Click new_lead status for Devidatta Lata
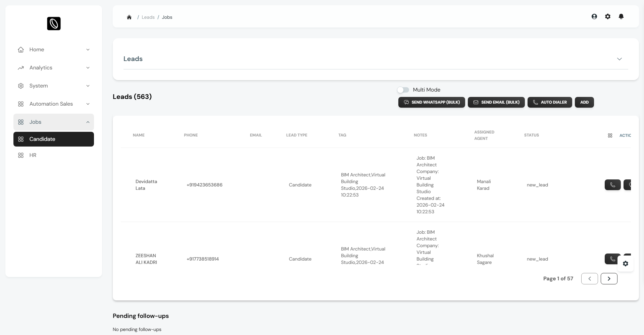 click(x=537, y=185)
